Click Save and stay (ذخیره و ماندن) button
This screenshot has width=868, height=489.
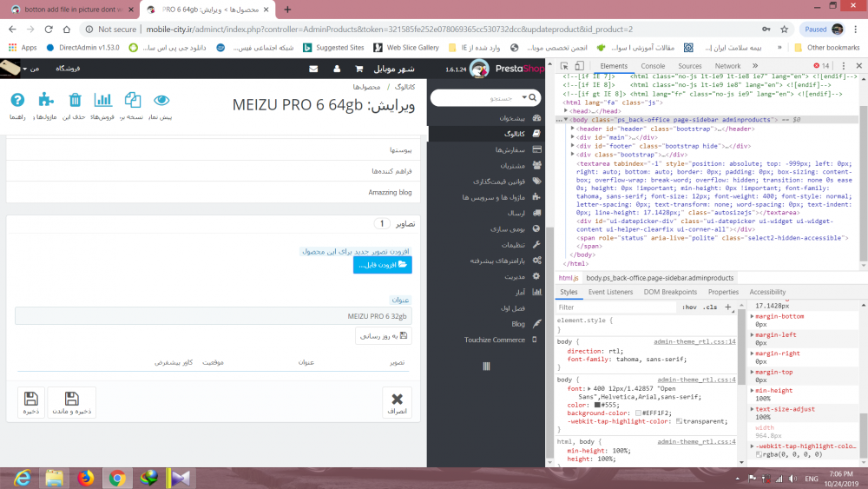coord(71,403)
